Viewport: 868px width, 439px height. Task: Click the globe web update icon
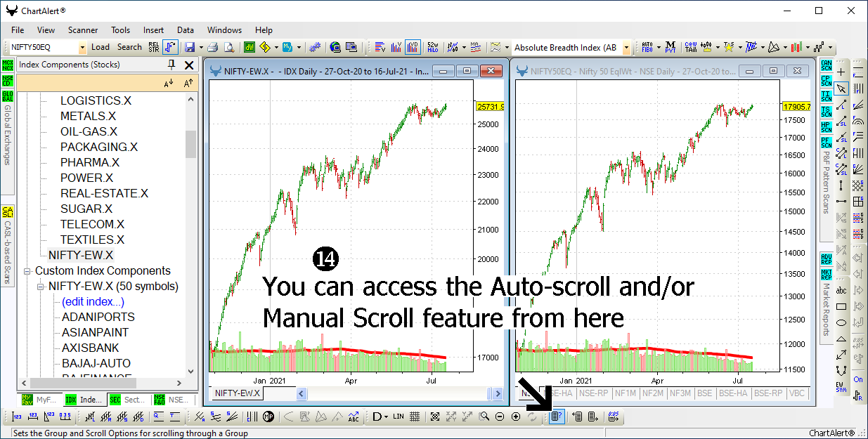click(x=335, y=47)
